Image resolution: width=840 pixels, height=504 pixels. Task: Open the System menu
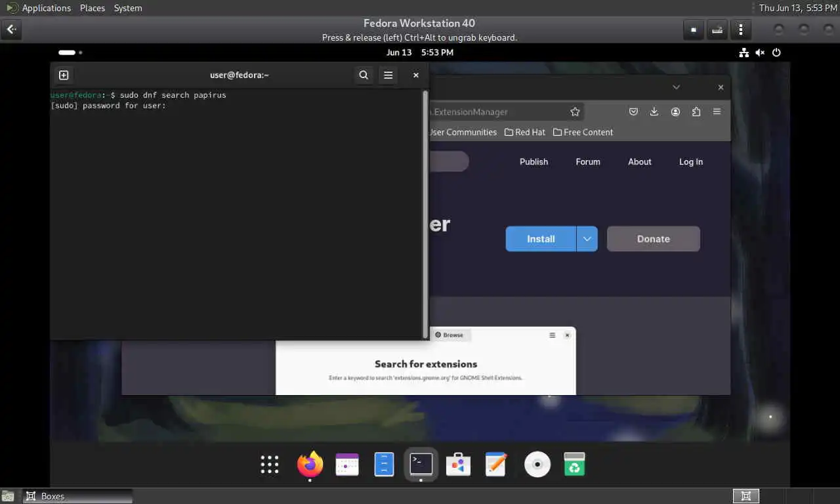tap(128, 8)
